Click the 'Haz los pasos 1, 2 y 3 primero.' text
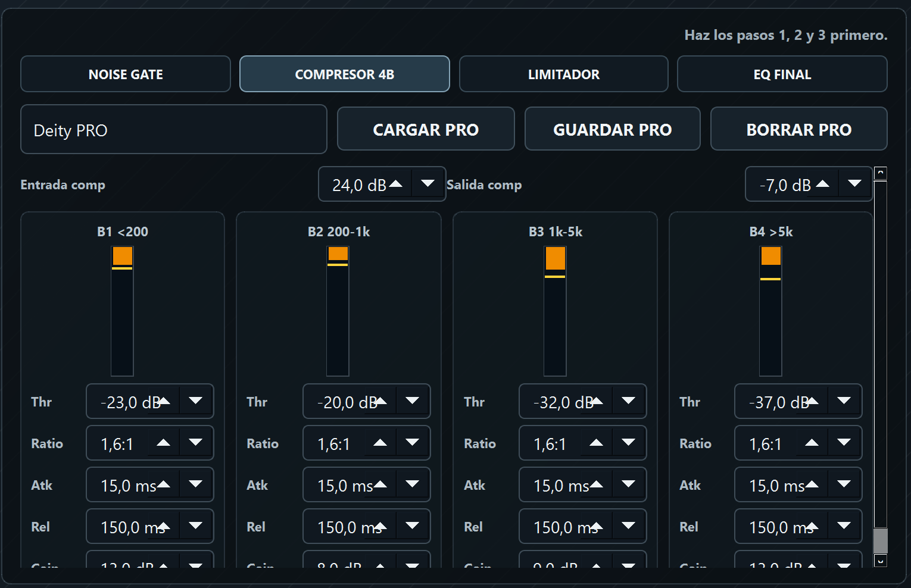This screenshot has width=911, height=588. click(786, 35)
